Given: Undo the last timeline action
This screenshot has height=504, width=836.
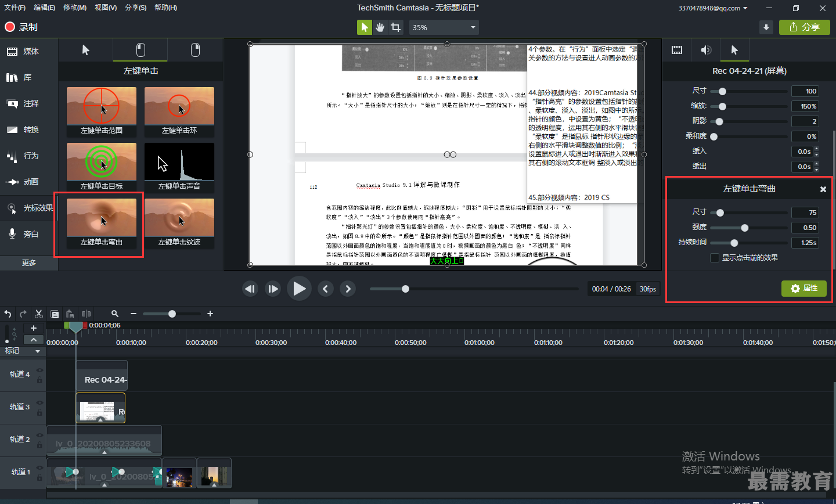Looking at the screenshot, I should [8, 314].
